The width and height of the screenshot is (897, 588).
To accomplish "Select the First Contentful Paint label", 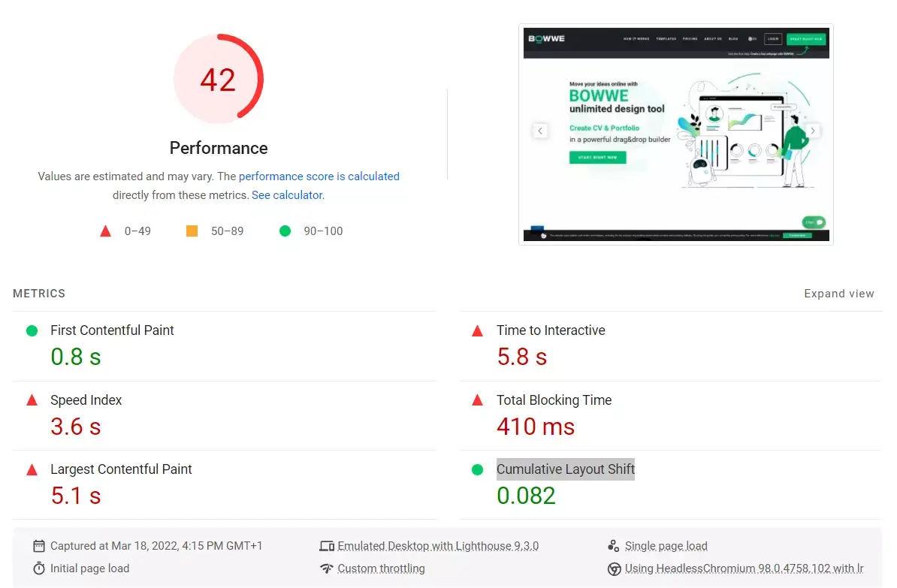I will [112, 330].
